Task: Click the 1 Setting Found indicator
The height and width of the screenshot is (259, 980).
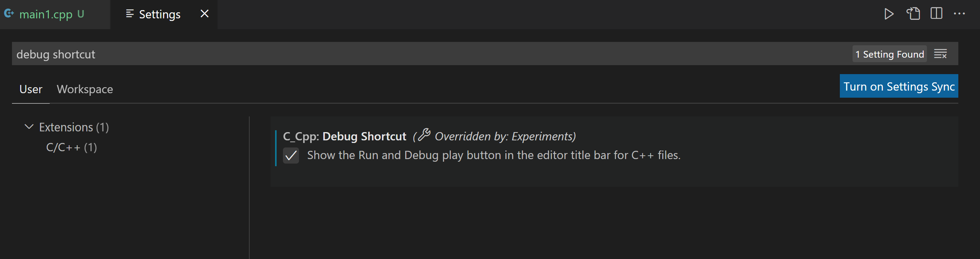Action: coord(890,54)
